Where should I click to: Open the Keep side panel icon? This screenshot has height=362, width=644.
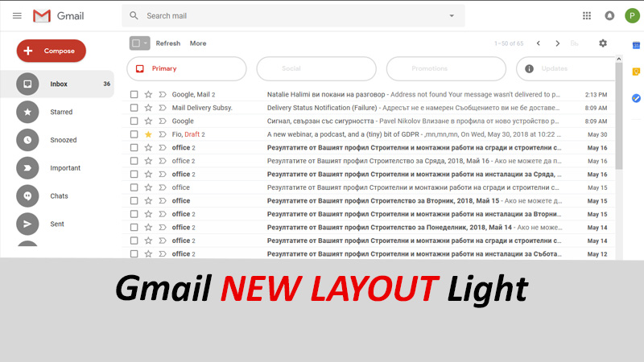coord(636,72)
